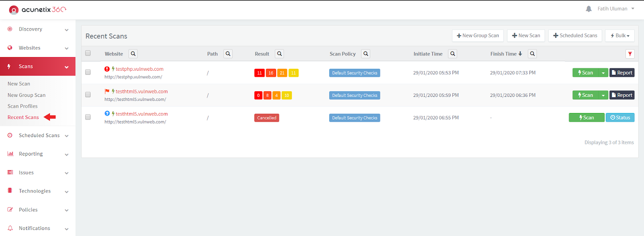This screenshot has width=644, height=236.
Task: Click the New Scan toolbar button
Action: (526, 36)
